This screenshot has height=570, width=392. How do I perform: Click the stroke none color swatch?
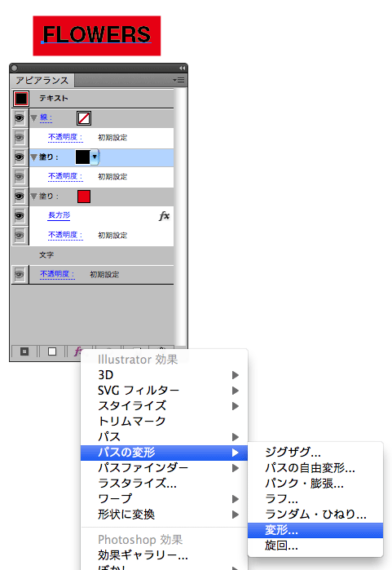[84, 118]
